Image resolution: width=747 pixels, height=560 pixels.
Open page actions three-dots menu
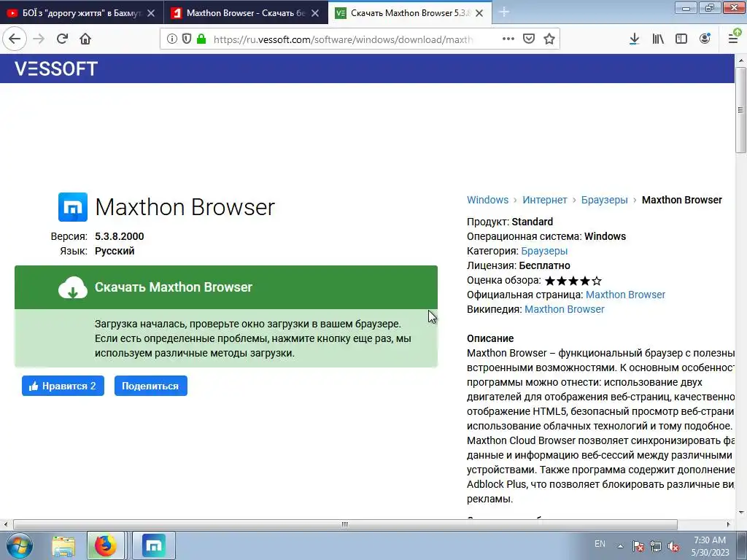pyautogui.click(x=508, y=39)
